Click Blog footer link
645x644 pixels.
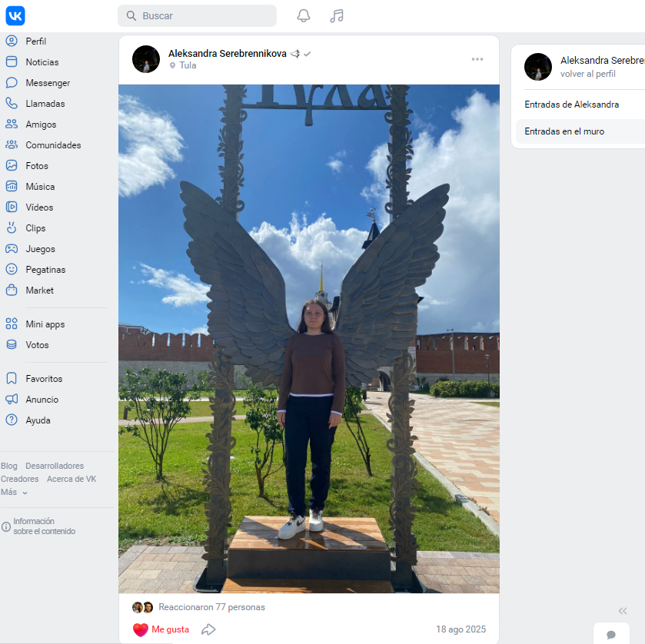[9, 466]
